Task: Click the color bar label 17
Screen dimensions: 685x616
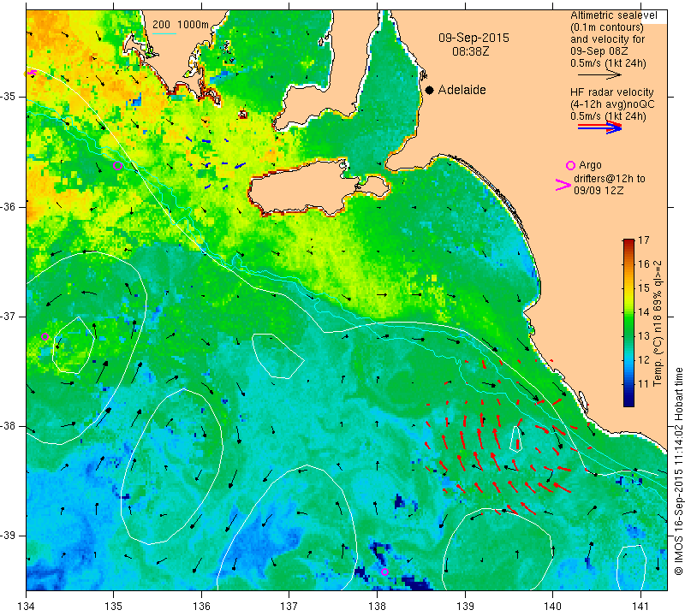Action: [644, 240]
